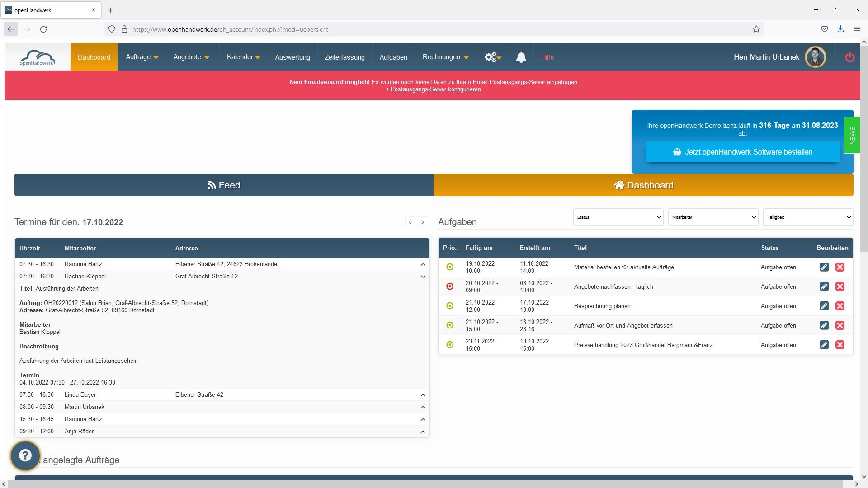
Task: Open the Status filter dropdown
Action: click(618, 217)
